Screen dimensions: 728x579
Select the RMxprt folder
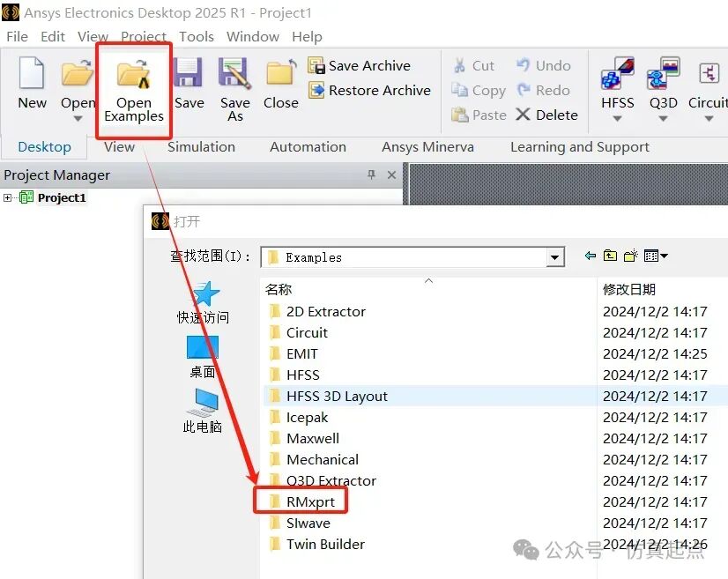coord(310,502)
